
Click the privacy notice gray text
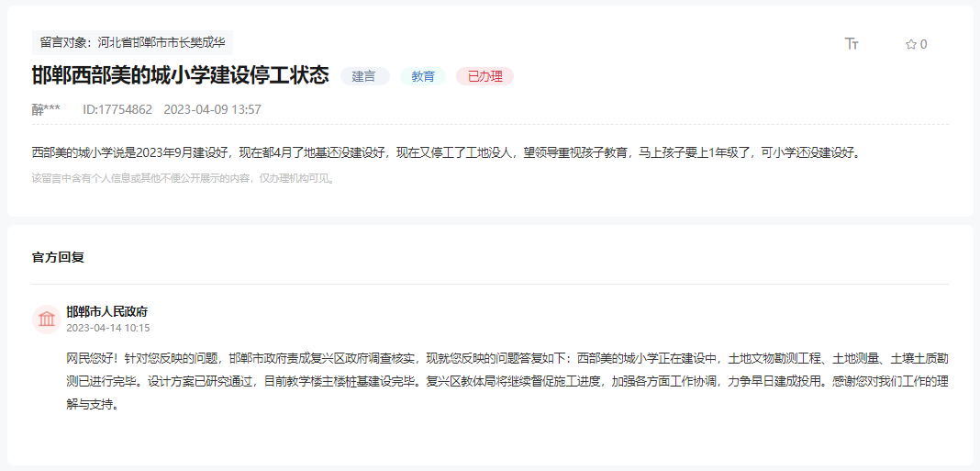pyautogui.click(x=184, y=178)
